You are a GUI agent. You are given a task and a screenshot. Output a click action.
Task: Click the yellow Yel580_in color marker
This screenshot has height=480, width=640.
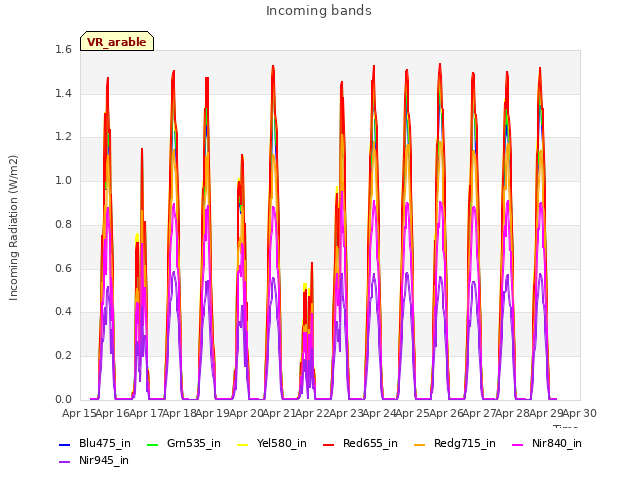(242, 444)
